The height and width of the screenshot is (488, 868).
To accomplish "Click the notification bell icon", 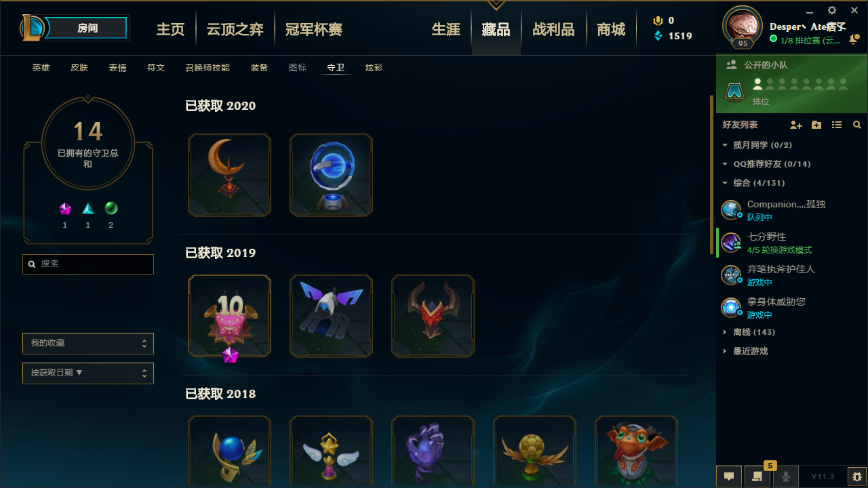I will (x=854, y=40).
